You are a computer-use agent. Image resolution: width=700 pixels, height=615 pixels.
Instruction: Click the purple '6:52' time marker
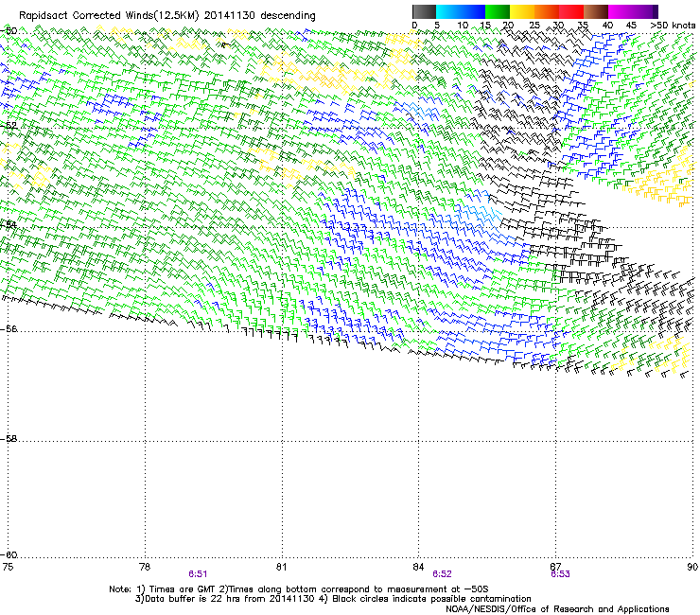click(x=442, y=574)
